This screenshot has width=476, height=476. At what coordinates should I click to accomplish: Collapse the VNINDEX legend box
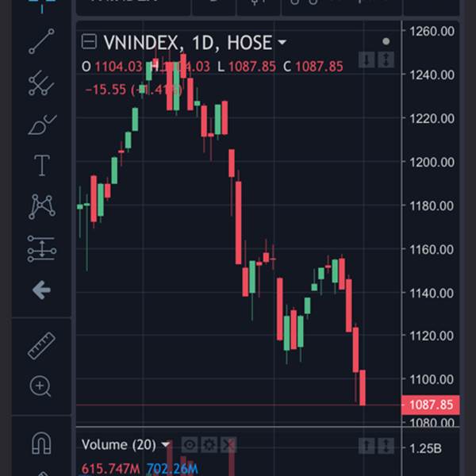tap(89, 41)
